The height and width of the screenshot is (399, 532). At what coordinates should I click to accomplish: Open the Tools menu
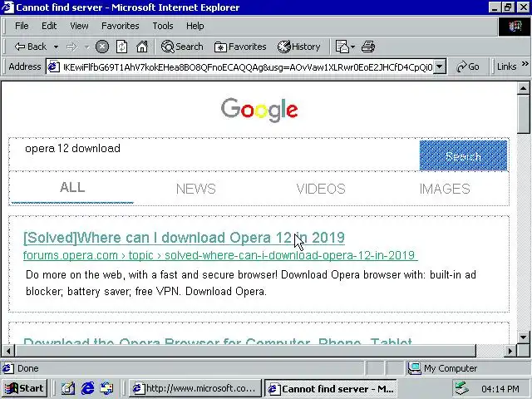(163, 26)
